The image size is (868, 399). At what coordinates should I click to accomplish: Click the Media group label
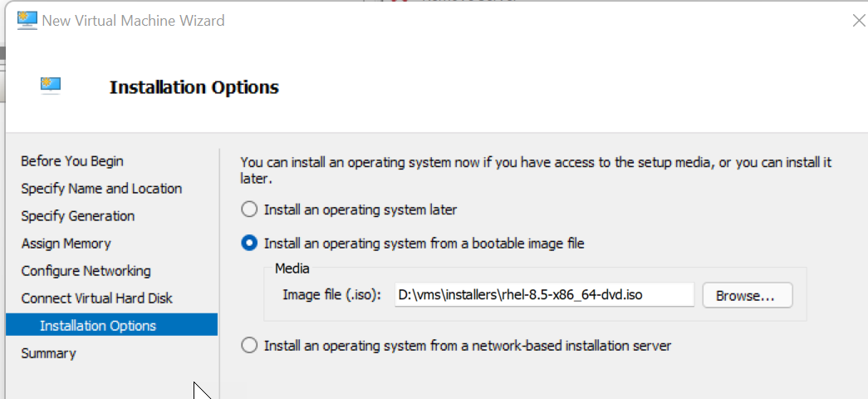[x=292, y=268]
